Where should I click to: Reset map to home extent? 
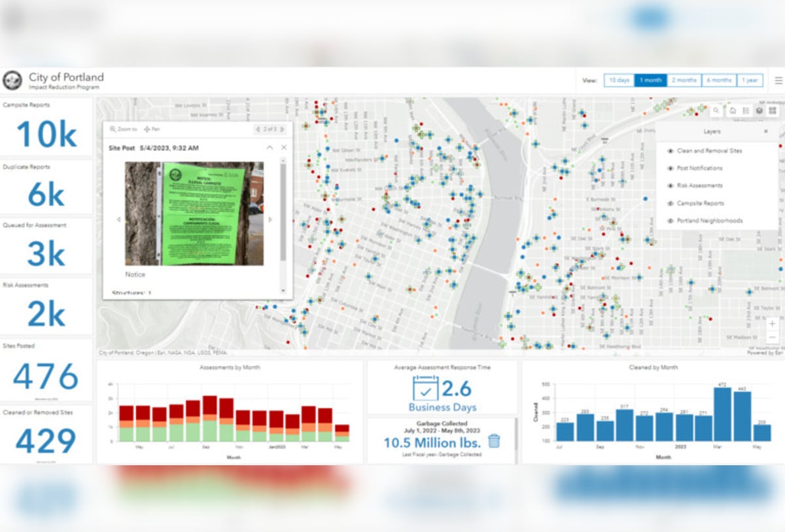[733, 111]
